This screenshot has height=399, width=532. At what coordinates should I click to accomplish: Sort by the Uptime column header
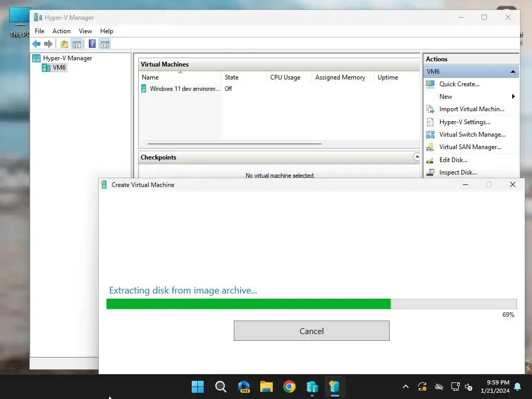[397, 77]
